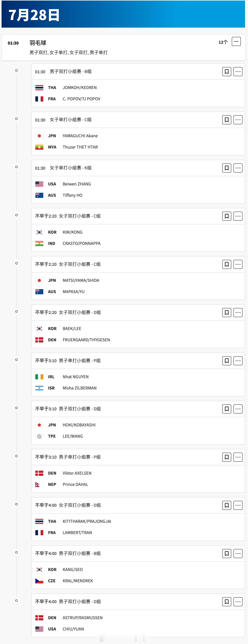Open more options for JOMKOH/KEDREN match
This screenshot has width=248, height=644.
[x=238, y=71]
